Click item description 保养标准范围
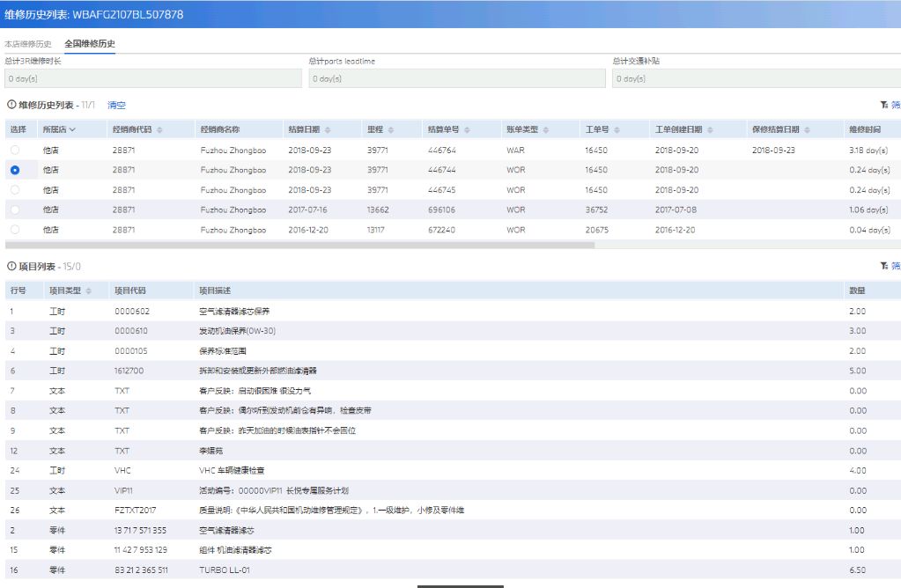The height and width of the screenshot is (588, 901). pyautogui.click(x=222, y=351)
